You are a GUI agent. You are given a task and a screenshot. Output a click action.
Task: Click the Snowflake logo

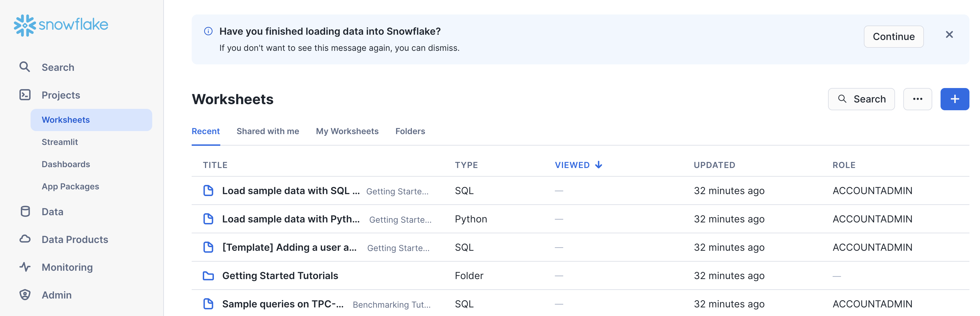coord(61,25)
